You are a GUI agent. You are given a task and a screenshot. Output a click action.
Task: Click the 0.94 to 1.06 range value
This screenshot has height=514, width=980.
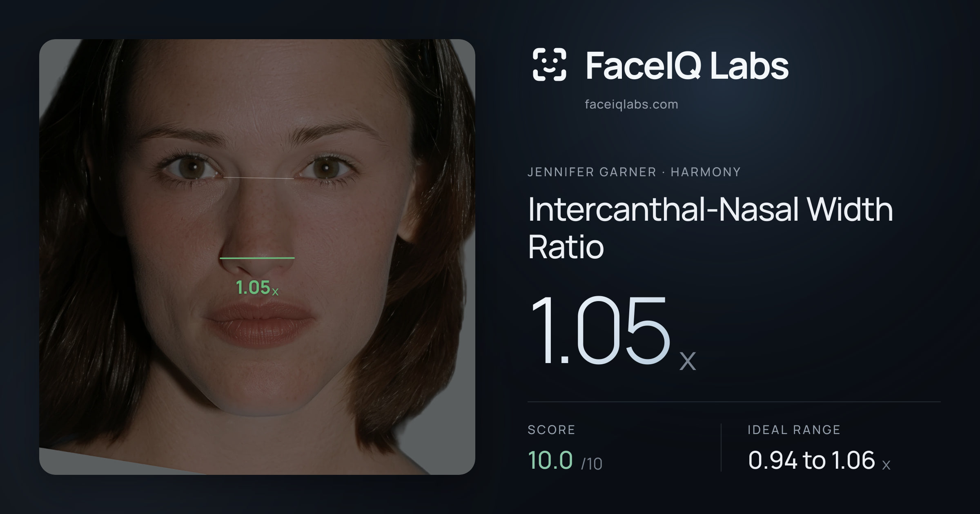point(819,461)
